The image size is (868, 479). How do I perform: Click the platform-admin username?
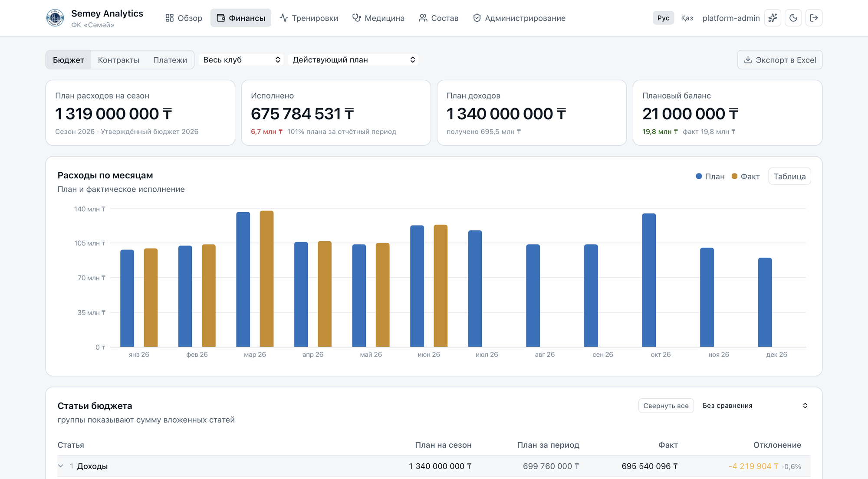731,18
